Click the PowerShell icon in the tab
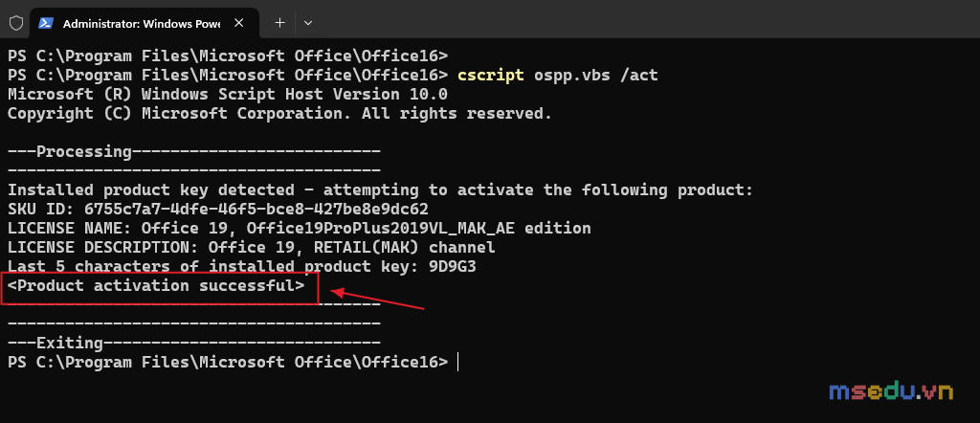Screen dimensions: 980x423 pos(46,23)
